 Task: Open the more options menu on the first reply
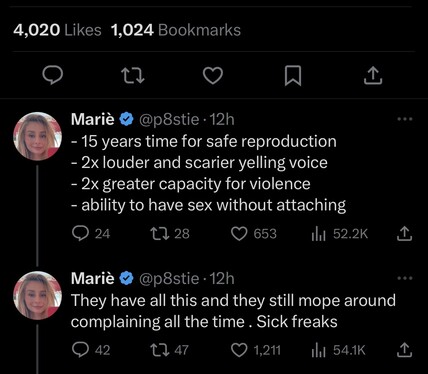pyautogui.click(x=405, y=119)
